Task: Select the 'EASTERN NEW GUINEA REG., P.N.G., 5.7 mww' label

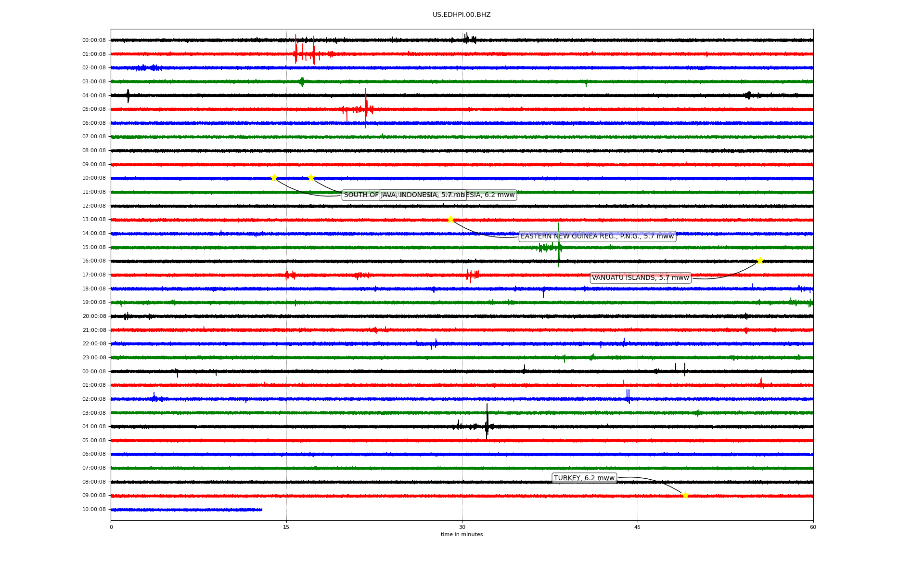Action: (597, 236)
